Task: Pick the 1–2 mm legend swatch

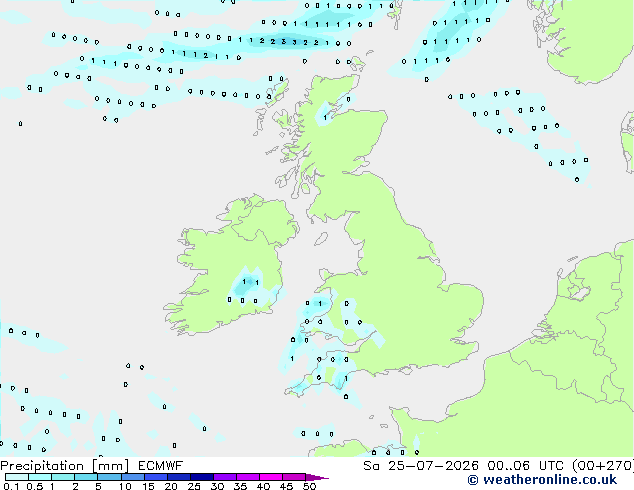Action: coord(63,477)
